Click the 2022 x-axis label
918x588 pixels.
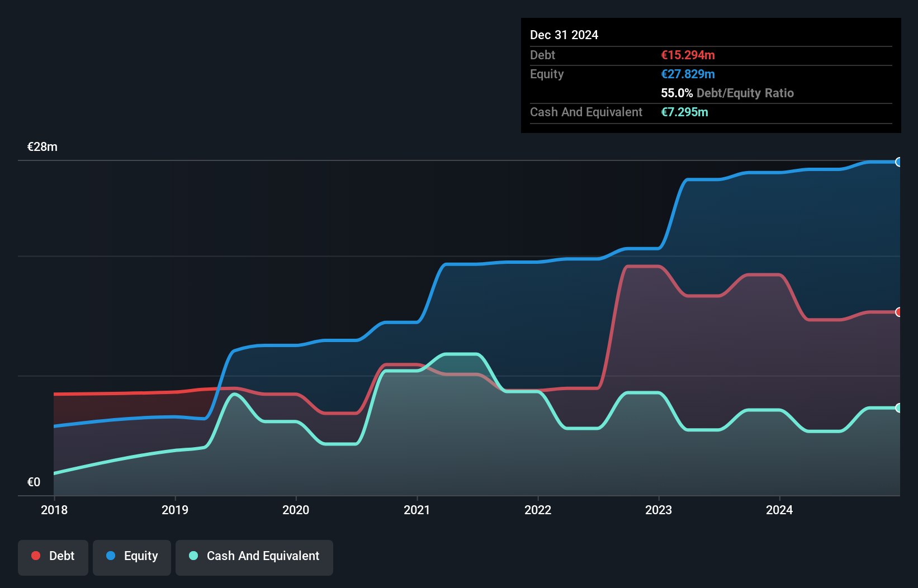coord(538,510)
